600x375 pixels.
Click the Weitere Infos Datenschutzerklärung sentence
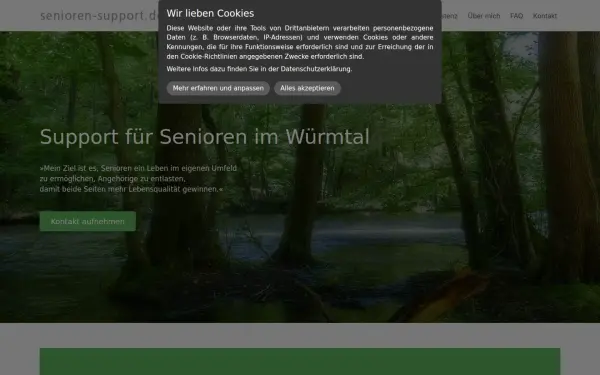pos(259,69)
